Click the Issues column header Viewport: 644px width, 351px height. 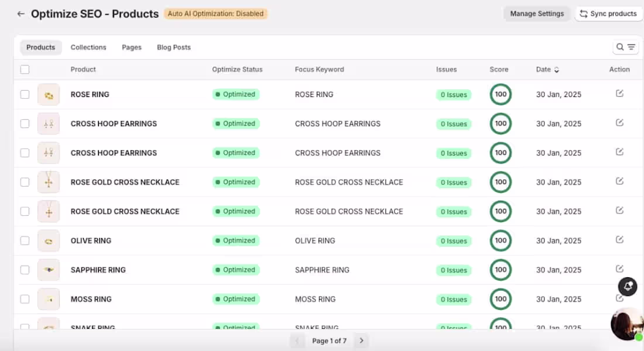(x=447, y=70)
